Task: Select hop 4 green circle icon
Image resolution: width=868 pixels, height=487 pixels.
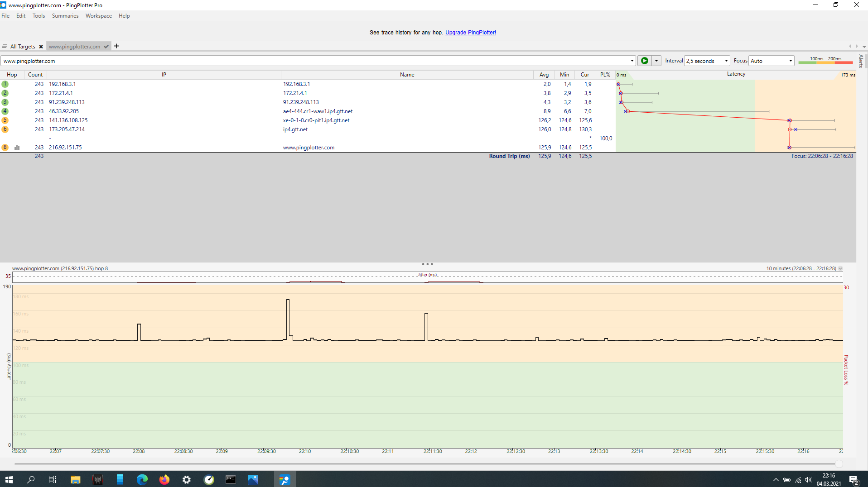Action: [5, 111]
